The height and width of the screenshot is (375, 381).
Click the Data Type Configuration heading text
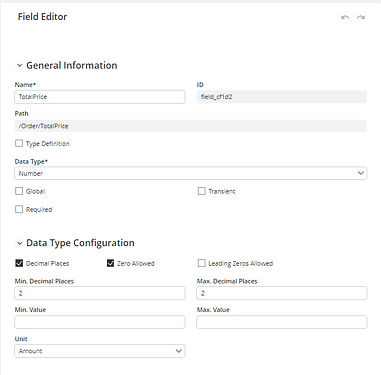click(80, 243)
